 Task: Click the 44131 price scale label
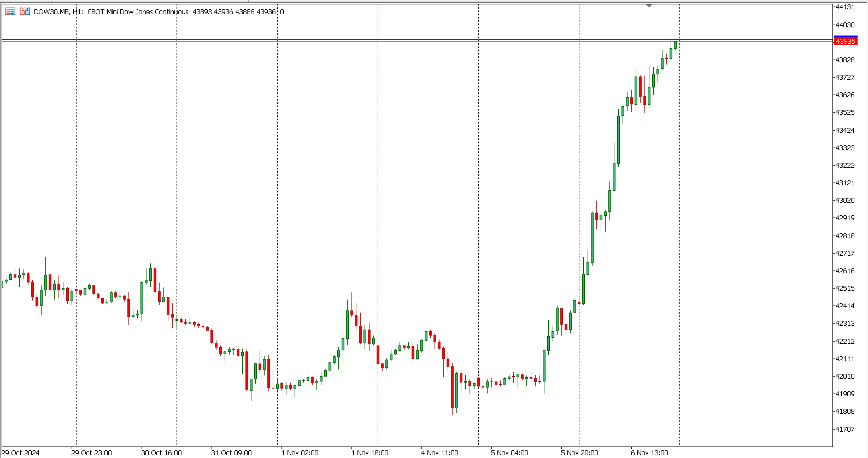coord(844,7)
